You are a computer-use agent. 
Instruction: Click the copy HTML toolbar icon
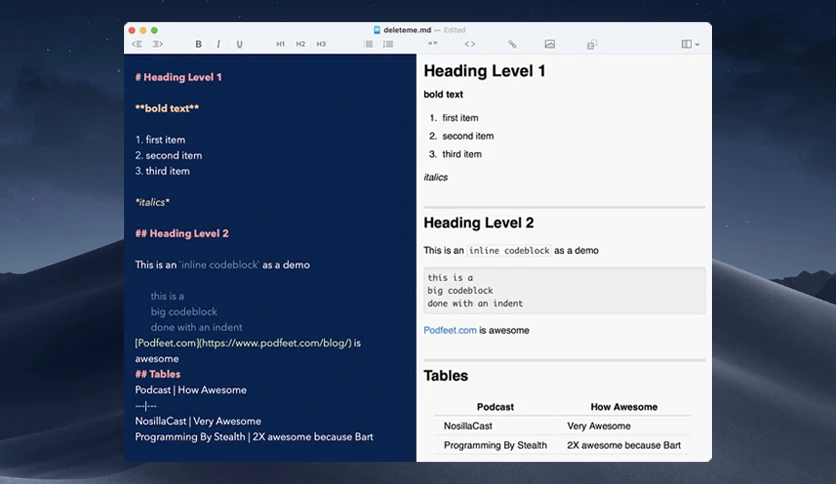[x=591, y=45]
